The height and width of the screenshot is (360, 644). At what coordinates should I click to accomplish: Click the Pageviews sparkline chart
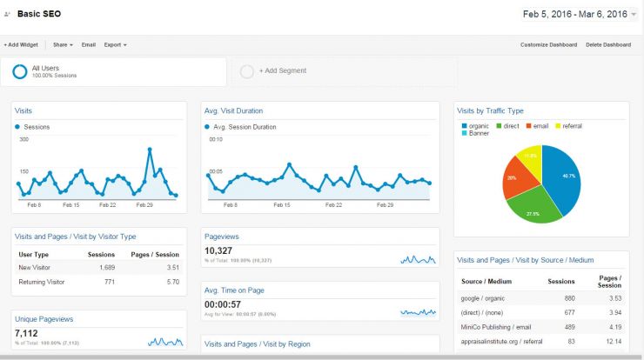point(418,259)
